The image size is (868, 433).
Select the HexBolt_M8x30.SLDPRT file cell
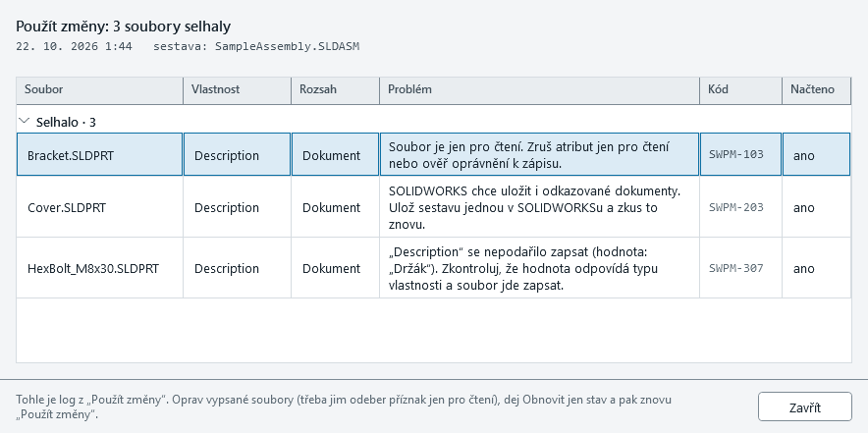[x=99, y=268]
